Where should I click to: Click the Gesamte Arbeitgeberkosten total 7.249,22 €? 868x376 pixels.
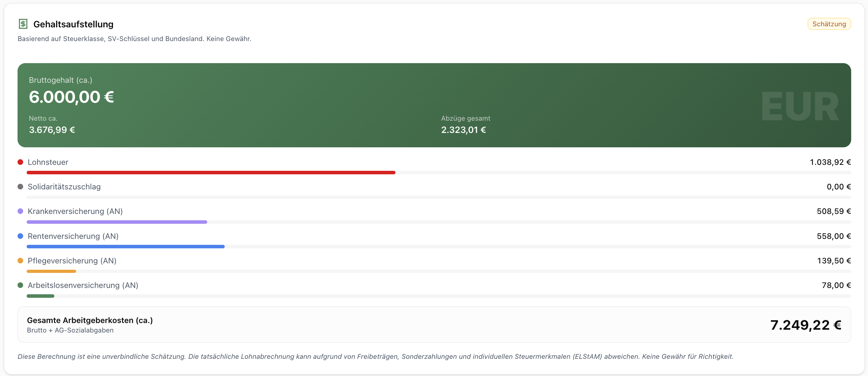pos(806,325)
